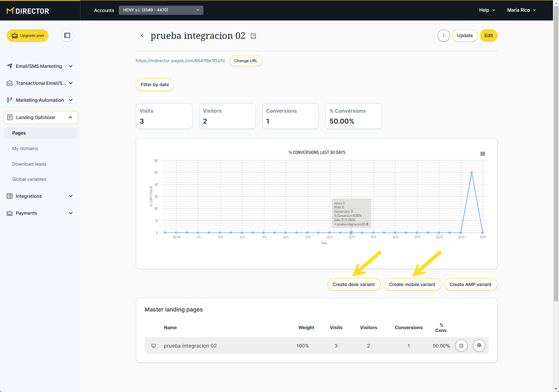Select My domains in sidebar
This screenshot has width=559, height=392.
(25, 148)
